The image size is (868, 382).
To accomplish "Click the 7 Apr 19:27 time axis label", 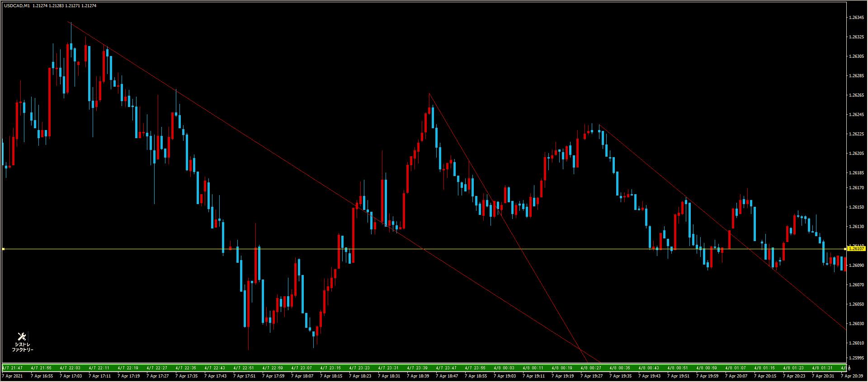I will click(591, 376).
